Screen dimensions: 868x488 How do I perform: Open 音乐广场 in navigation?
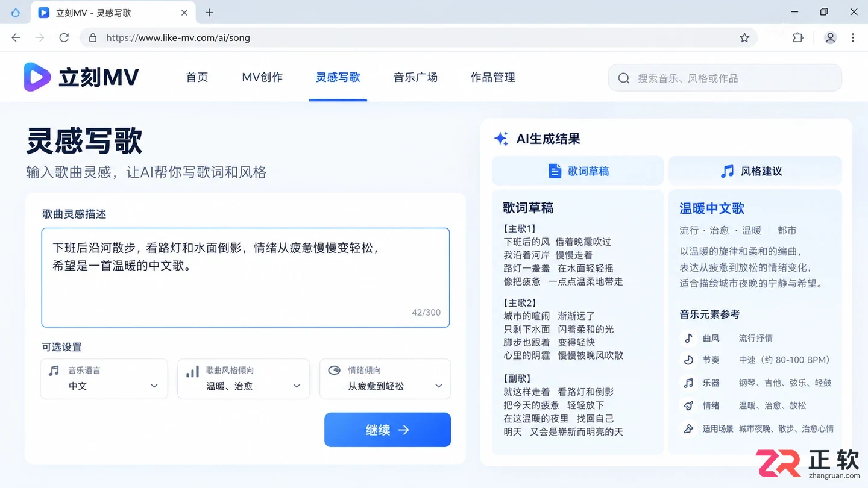tap(415, 77)
